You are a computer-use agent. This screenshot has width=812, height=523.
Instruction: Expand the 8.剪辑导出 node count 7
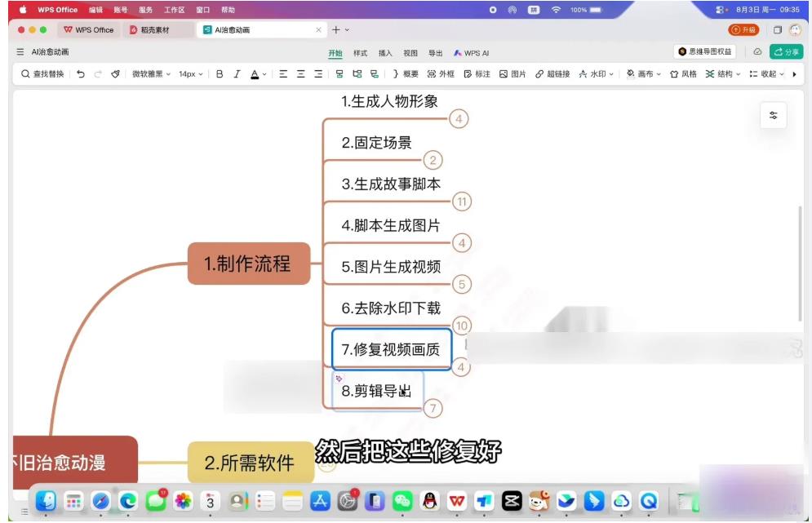[433, 408]
